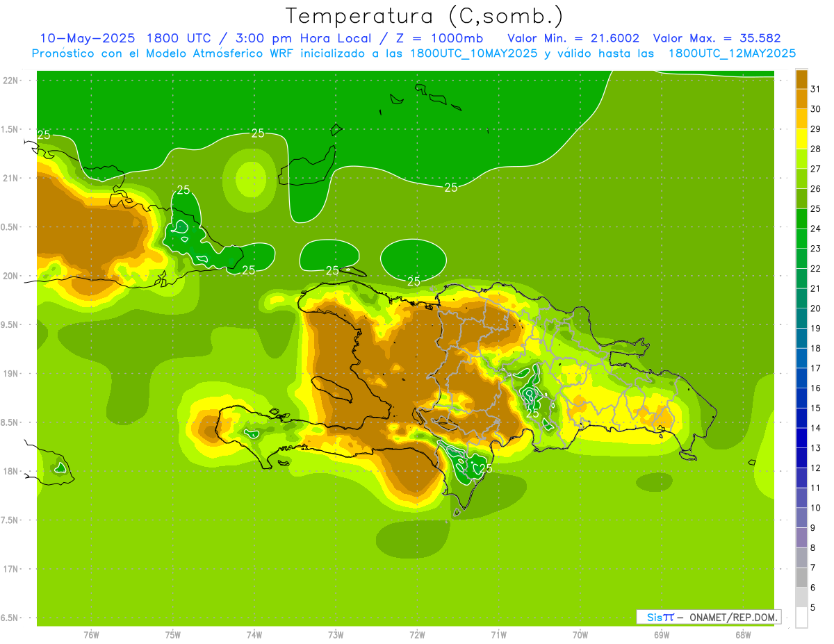834x644 pixels.
Task: Click the '23' label in the color legend
Action: [x=815, y=249]
